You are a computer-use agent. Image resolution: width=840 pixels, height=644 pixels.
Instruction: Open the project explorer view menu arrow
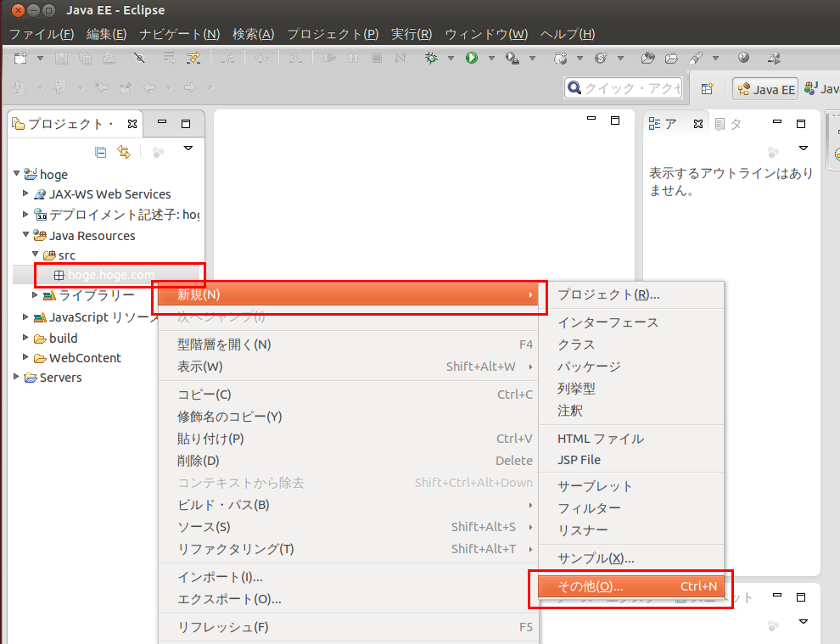[x=188, y=148]
